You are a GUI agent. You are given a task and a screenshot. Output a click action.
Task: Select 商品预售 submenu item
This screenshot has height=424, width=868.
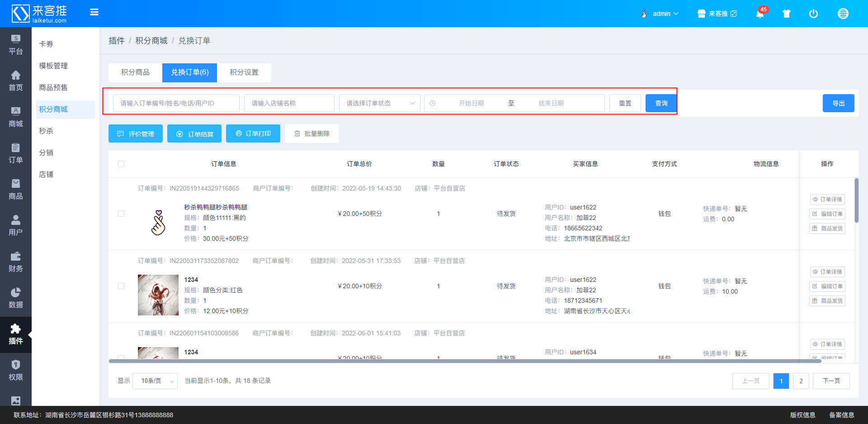(x=66, y=88)
